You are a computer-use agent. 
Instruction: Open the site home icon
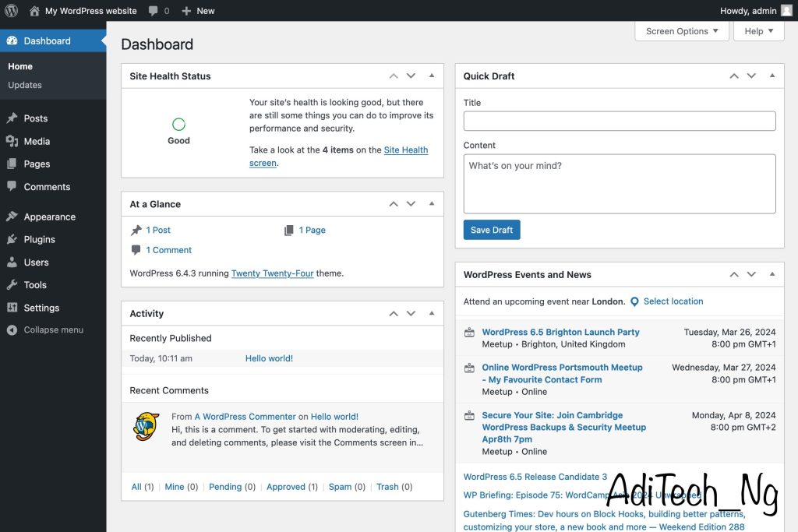pyautogui.click(x=34, y=11)
